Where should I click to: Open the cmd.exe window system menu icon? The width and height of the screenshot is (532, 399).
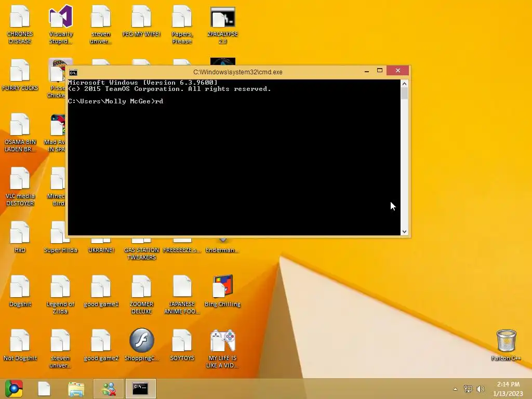pyautogui.click(x=73, y=72)
